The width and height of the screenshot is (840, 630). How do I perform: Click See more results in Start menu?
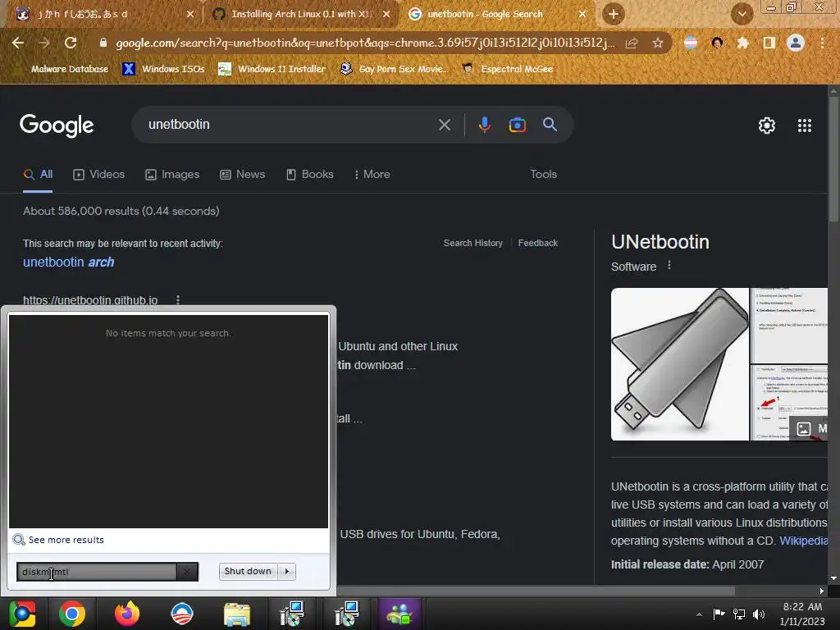(x=66, y=540)
